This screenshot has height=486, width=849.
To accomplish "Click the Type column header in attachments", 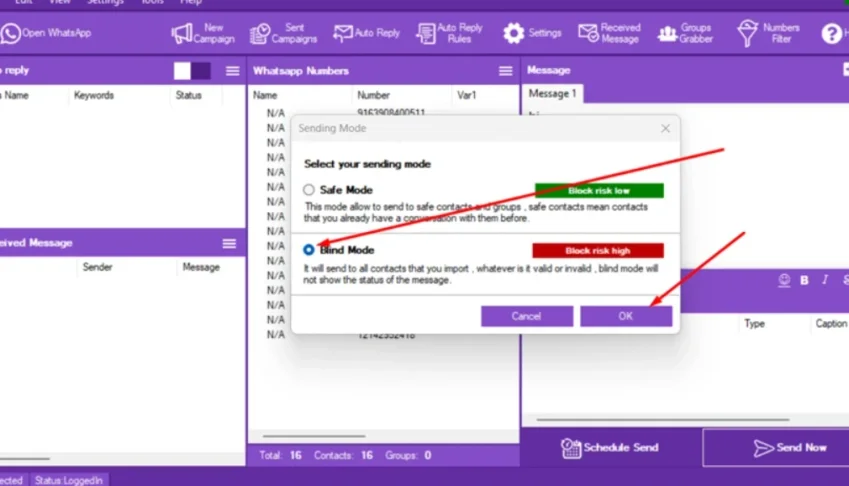I will [x=754, y=324].
